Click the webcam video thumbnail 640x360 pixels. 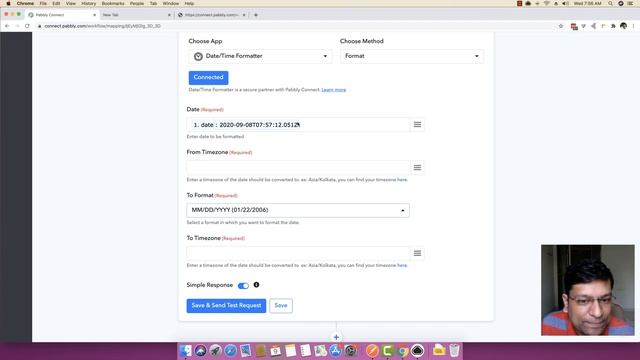588,290
